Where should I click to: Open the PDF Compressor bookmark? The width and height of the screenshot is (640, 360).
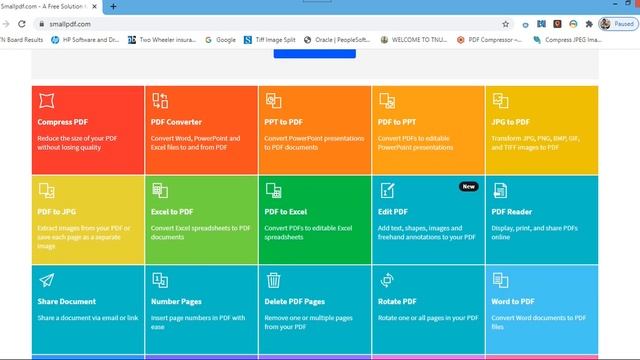(x=489, y=40)
